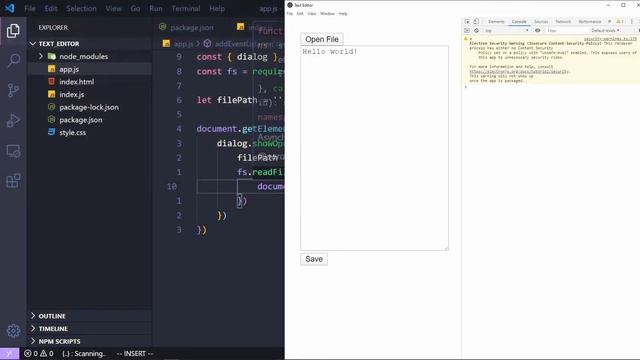The width and height of the screenshot is (640, 360).
Task: Open Edit menu in Text Editor window
Action: click(x=300, y=13)
